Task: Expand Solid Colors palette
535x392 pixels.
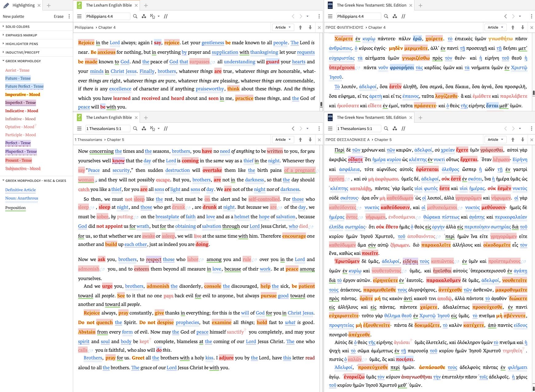Action: [x=18, y=26]
